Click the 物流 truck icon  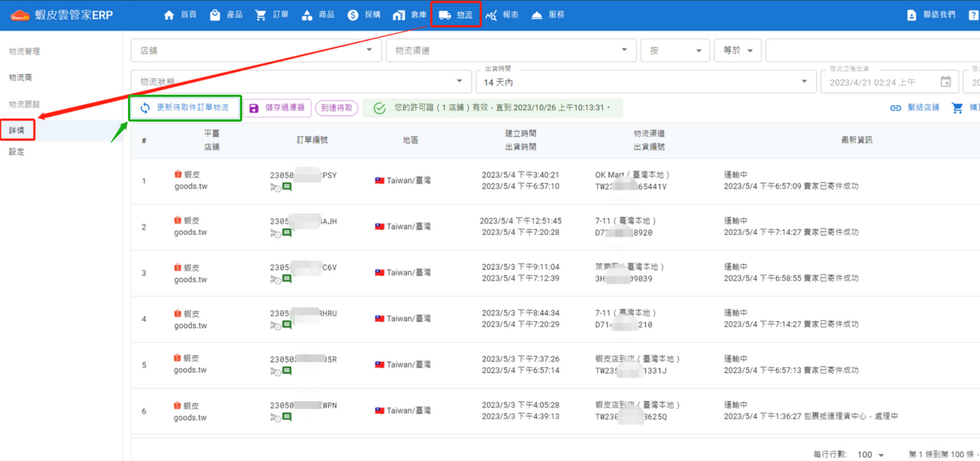click(x=445, y=15)
